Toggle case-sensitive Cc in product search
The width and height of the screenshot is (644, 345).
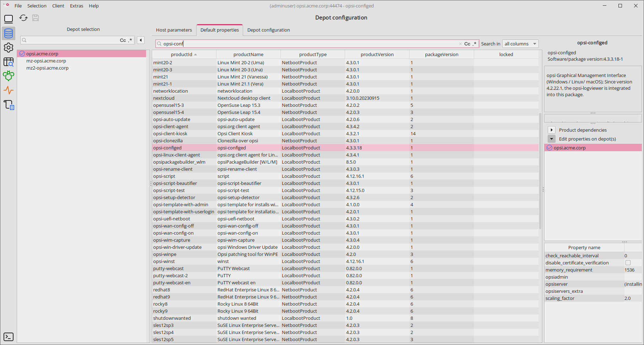pos(467,44)
